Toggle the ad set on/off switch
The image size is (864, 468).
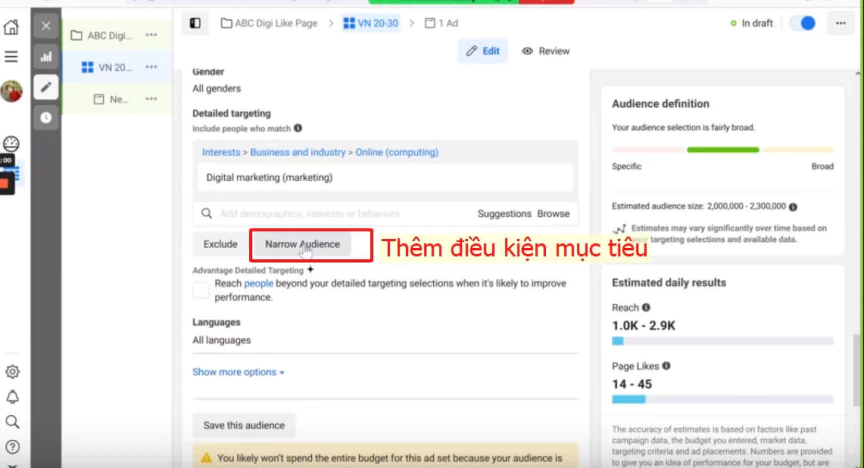(x=802, y=23)
